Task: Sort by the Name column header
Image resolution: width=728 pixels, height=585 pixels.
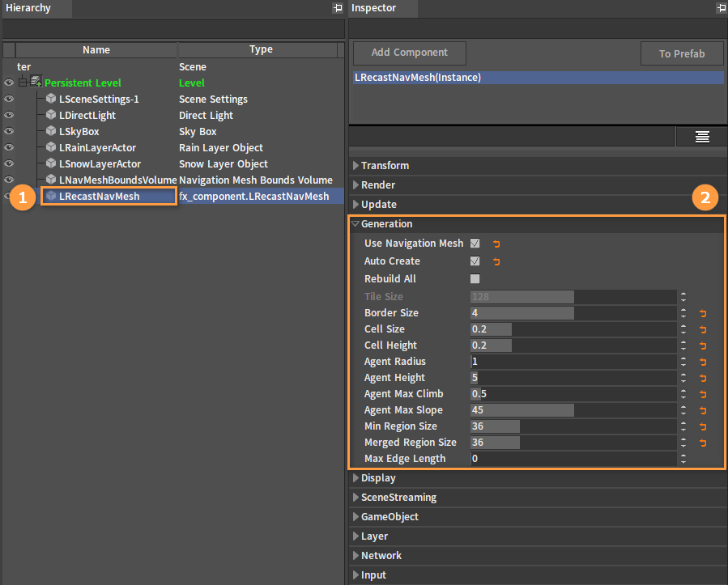Action: click(x=96, y=49)
